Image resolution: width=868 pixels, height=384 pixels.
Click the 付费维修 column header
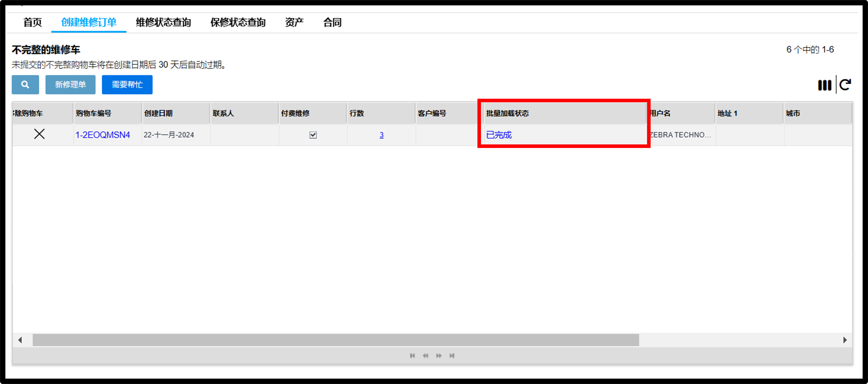coord(313,113)
